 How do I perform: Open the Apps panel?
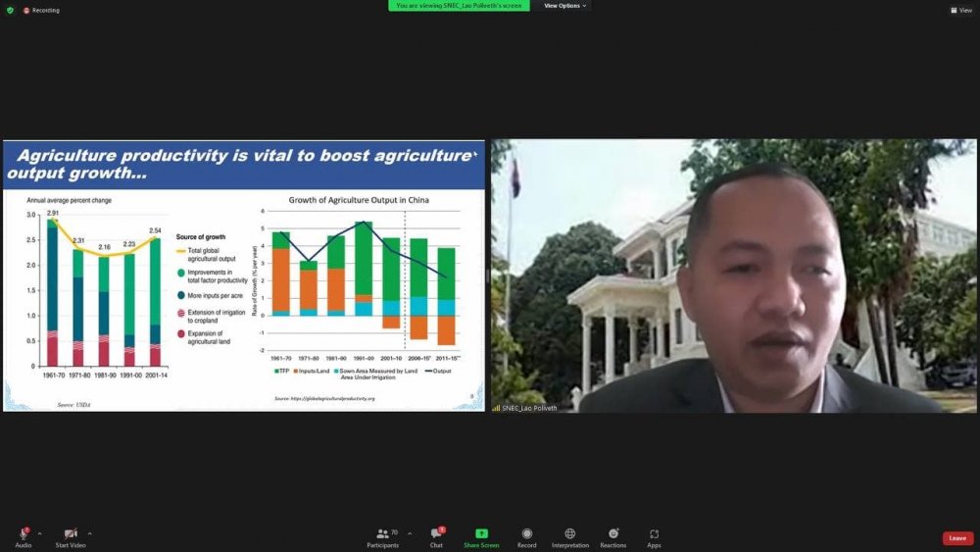654,534
